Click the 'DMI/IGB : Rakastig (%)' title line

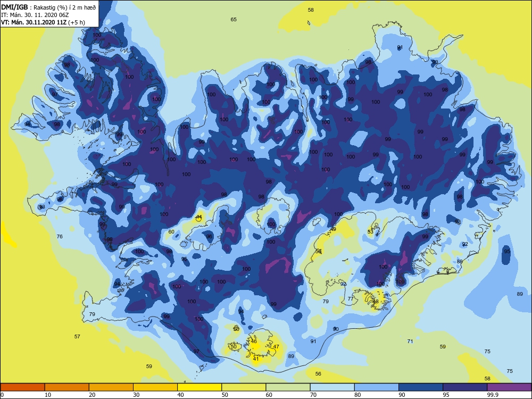[x=48, y=7]
